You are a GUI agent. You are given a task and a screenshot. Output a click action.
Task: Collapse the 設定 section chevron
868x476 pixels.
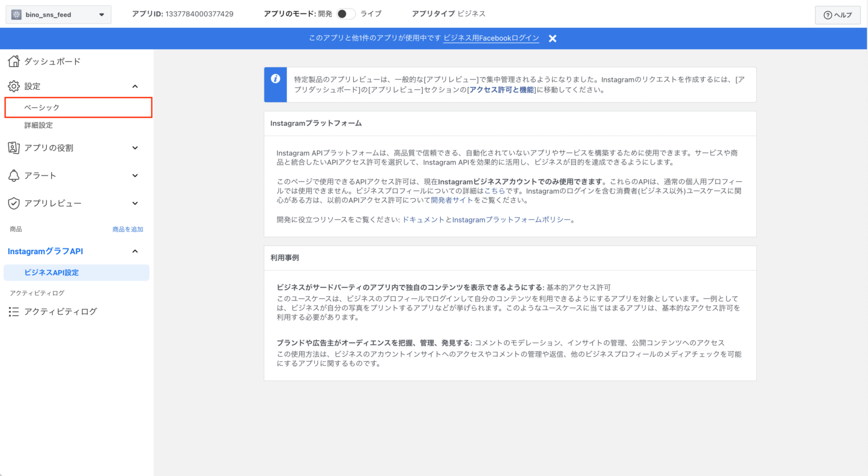coord(134,86)
